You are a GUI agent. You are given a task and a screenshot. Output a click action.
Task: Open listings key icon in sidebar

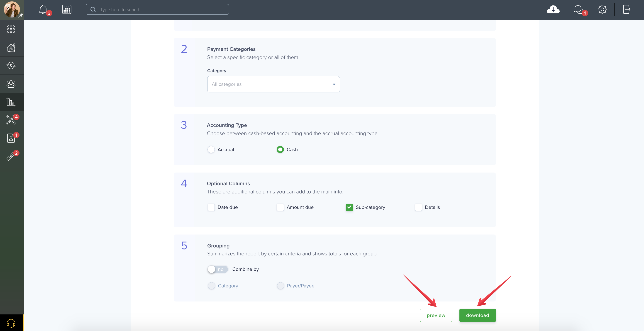click(x=11, y=156)
